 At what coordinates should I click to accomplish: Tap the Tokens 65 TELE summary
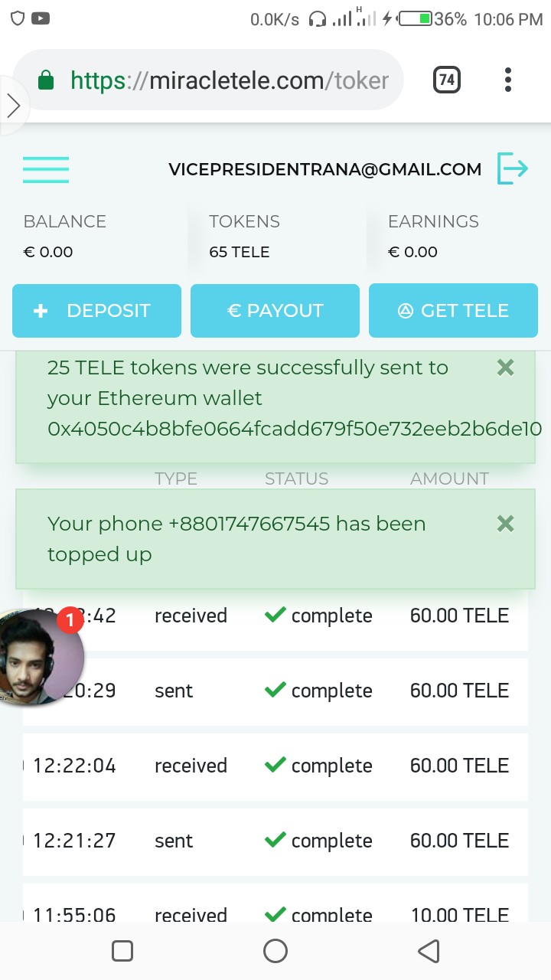click(x=245, y=237)
